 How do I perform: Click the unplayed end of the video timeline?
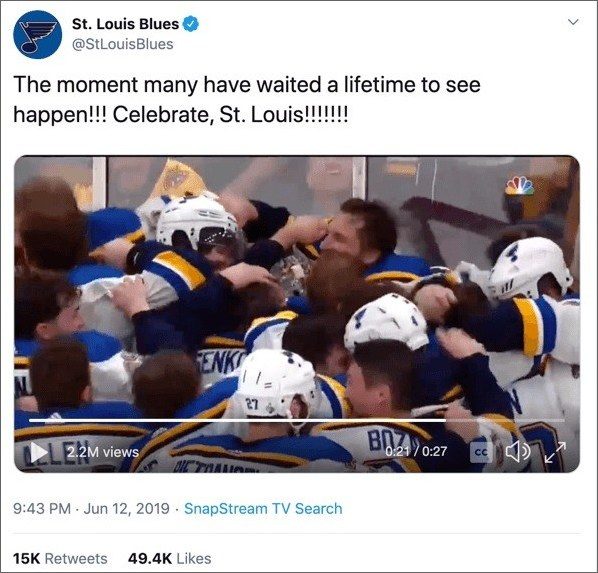pyautogui.click(x=505, y=420)
